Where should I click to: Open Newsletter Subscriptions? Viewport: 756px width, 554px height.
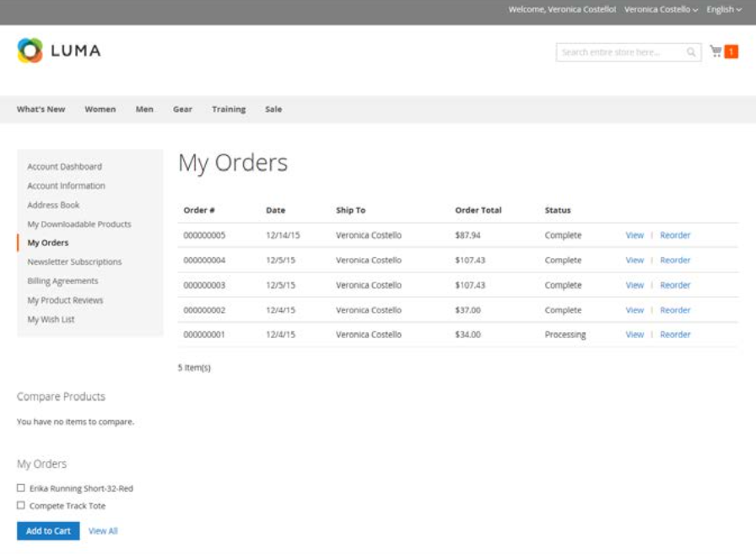(x=74, y=262)
